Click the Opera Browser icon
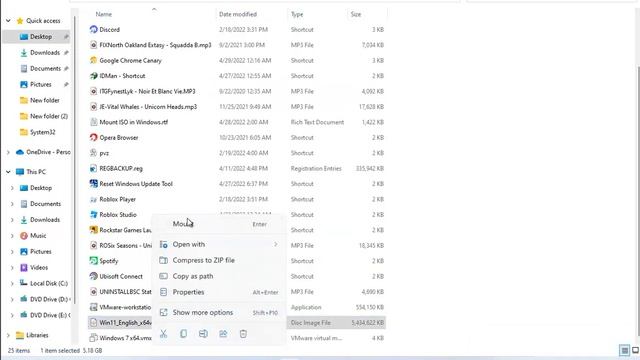Screen dimensions: 640x360 tap(93, 138)
